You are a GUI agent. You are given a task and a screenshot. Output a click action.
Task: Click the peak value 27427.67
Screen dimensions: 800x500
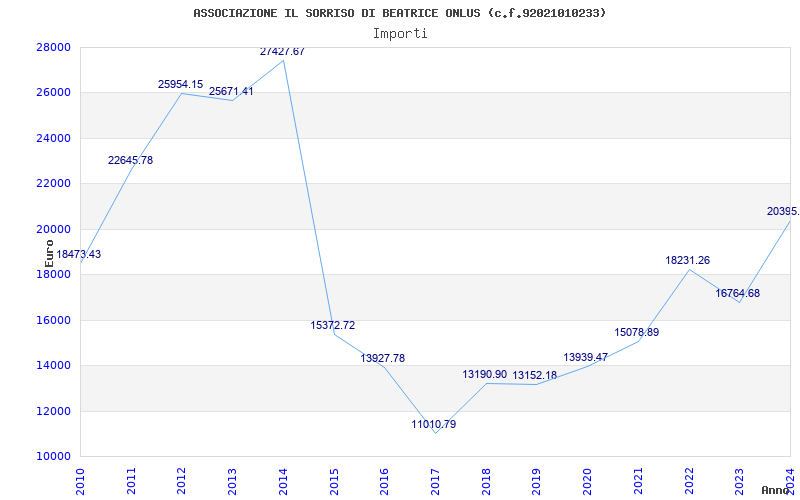tap(282, 51)
